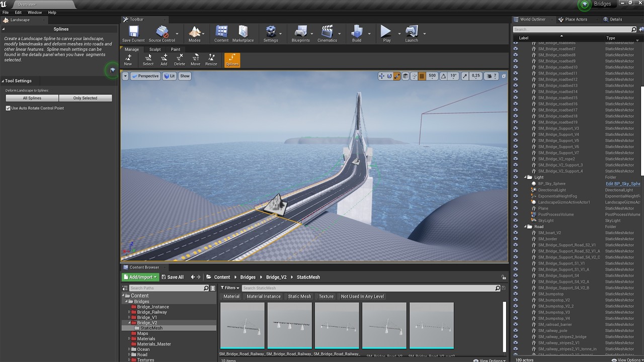The width and height of the screenshot is (644, 362).
Task: Open Source Control from the toolbar
Action: tap(162, 34)
